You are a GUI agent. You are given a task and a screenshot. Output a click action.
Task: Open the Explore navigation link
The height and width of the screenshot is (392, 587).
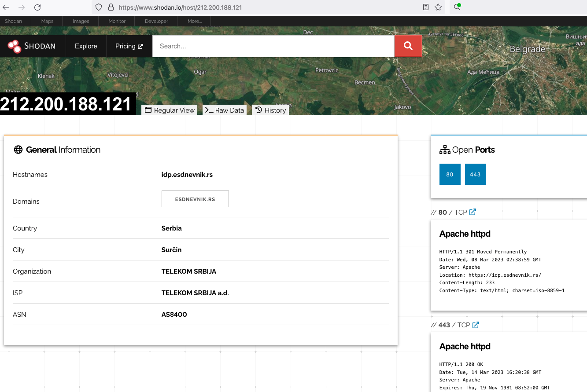[86, 46]
